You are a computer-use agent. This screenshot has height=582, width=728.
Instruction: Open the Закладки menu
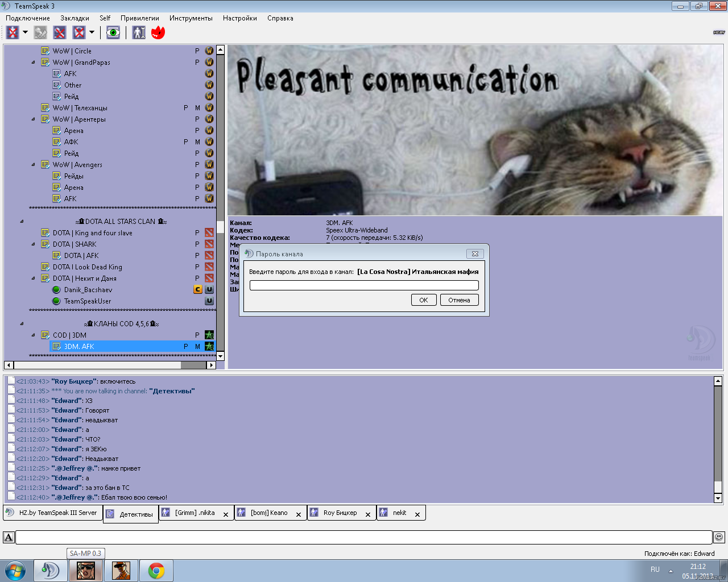click(x=75, y=18)
